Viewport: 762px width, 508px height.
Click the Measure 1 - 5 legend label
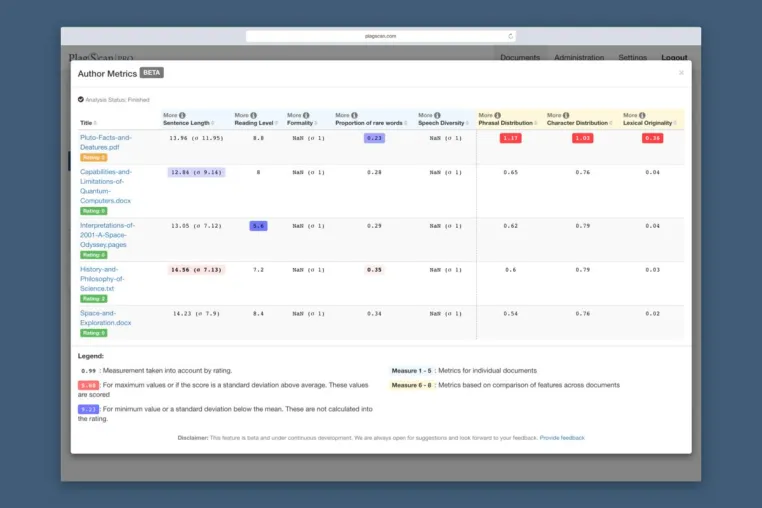coord(411,370)
